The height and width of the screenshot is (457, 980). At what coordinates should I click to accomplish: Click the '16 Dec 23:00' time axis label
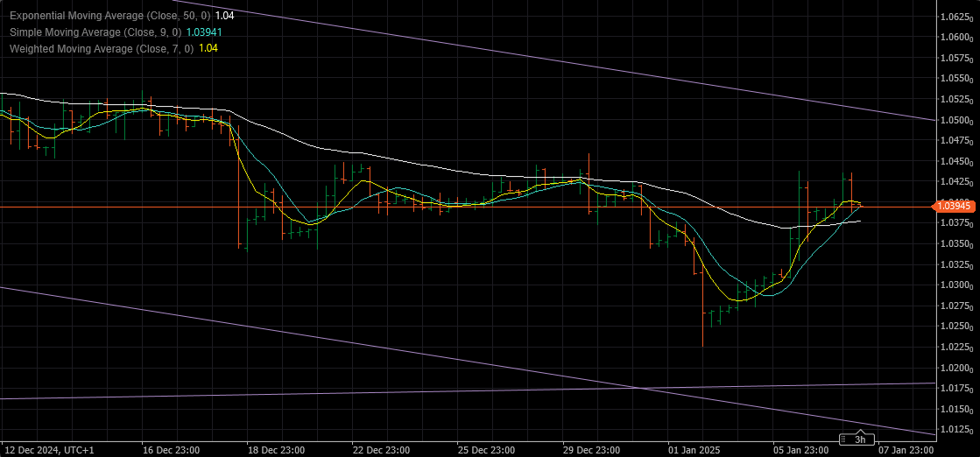tap(172, 450)
